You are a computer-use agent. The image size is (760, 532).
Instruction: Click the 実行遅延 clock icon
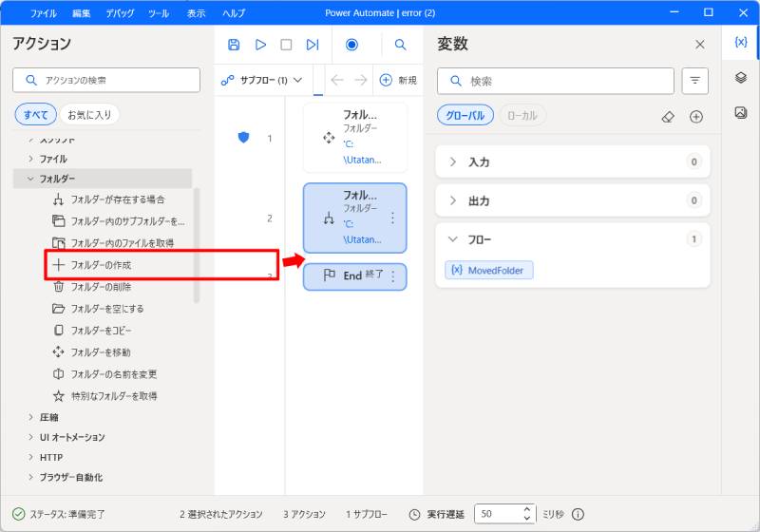pos(414,515)
